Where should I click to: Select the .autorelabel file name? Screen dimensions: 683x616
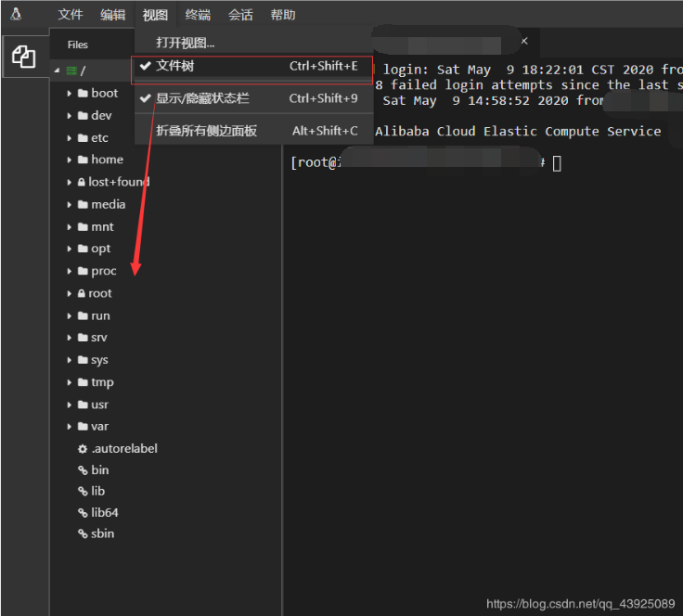click(124, 449)
